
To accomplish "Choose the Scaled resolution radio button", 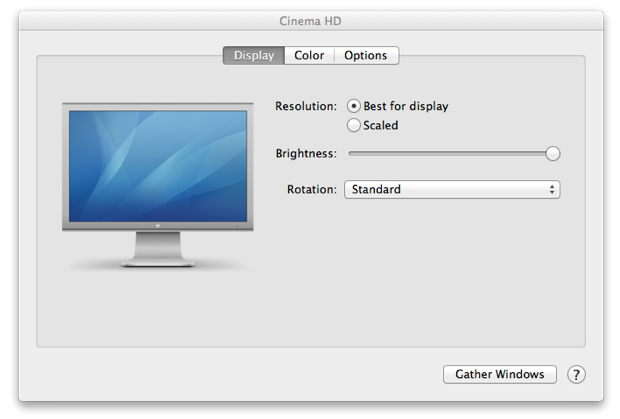I will point(353,125).
